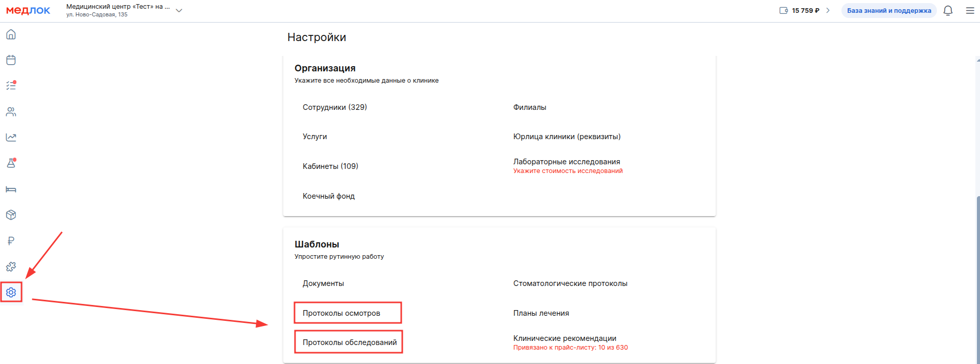980x364 pixels.
Task: Open the laboratory flask icon
Action: 11,163
